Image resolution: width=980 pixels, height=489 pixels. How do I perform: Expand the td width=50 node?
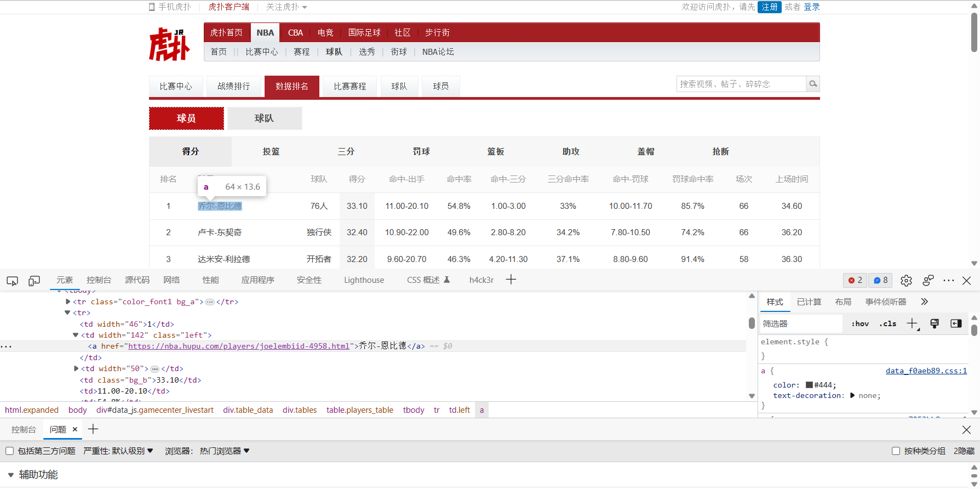76,369
